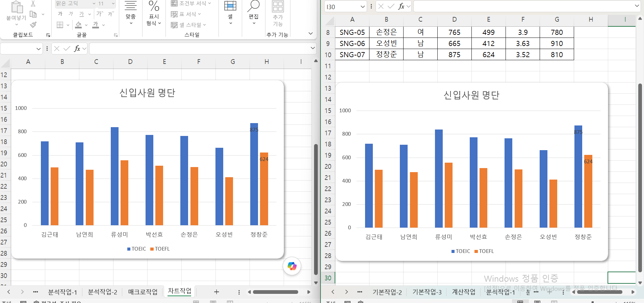Open the name box dropdown in right window
The height and width of the screenshot is (303, 644).
[363, 6]
